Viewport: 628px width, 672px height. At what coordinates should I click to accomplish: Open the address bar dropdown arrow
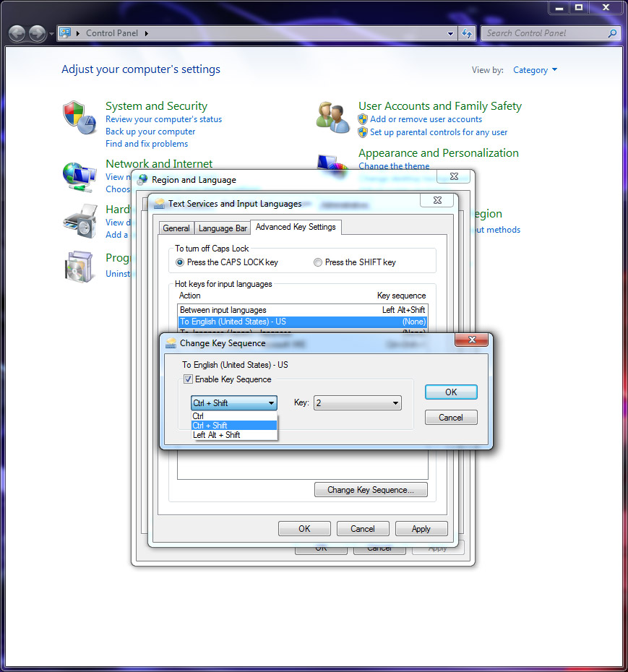pyautogui.click(x=450, y=33)
